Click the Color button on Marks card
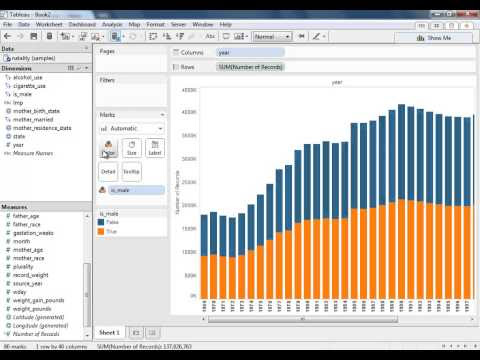The height and width of the screenshot is (360, 480). (x=108, y=148)
